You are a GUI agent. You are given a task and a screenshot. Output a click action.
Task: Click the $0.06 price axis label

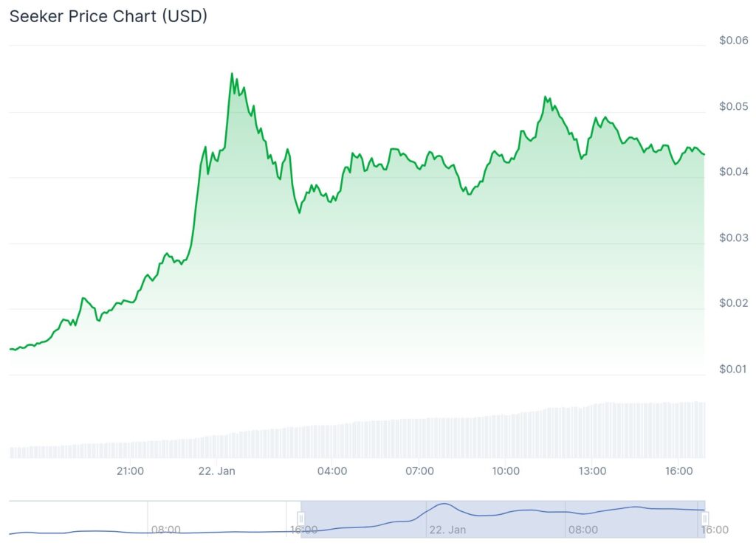pos(733,41)
